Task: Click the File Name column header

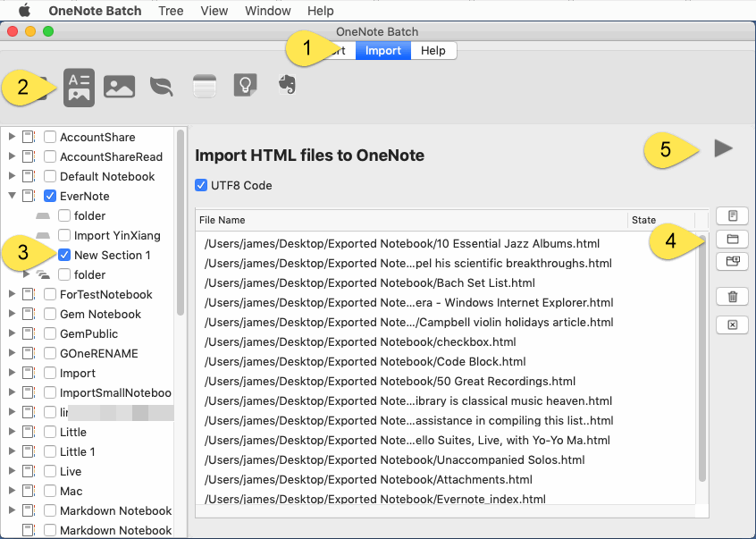Action: pyautogui.click(x=411, y=220)
